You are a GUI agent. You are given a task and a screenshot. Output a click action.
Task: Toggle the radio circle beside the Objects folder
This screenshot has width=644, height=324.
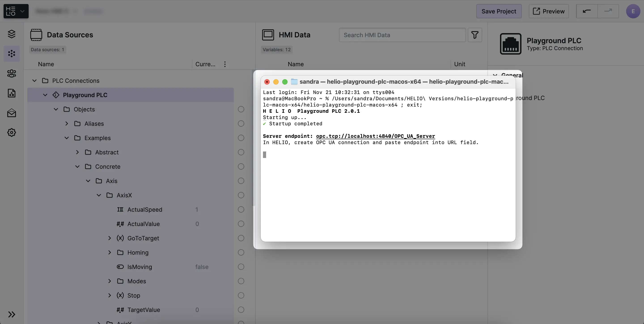(x=241, y=109)
